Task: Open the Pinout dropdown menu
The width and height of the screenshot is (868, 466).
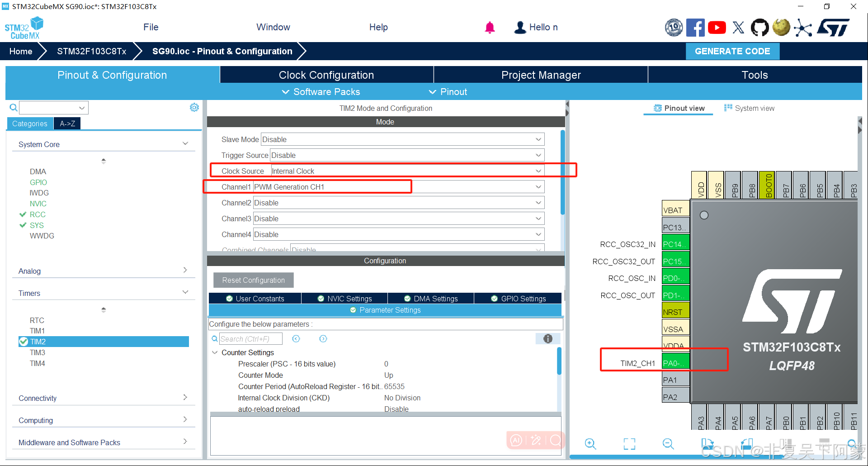Action: pyautogui.click(x=448, y=92)
